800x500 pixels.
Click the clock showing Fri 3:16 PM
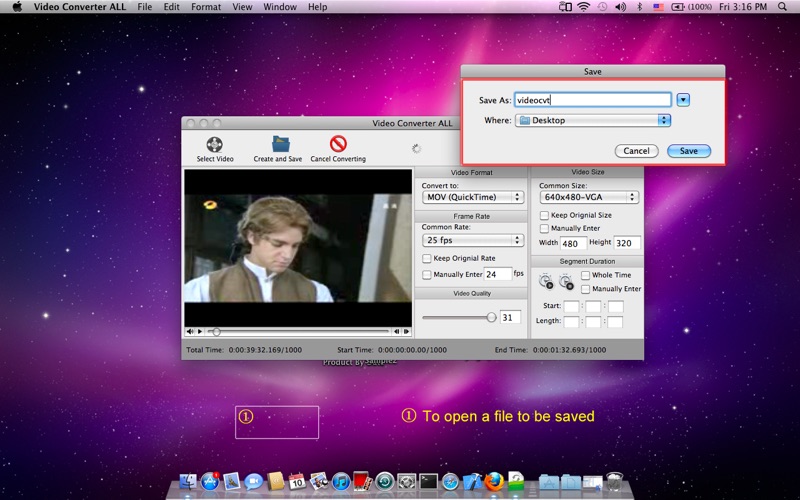743,7
